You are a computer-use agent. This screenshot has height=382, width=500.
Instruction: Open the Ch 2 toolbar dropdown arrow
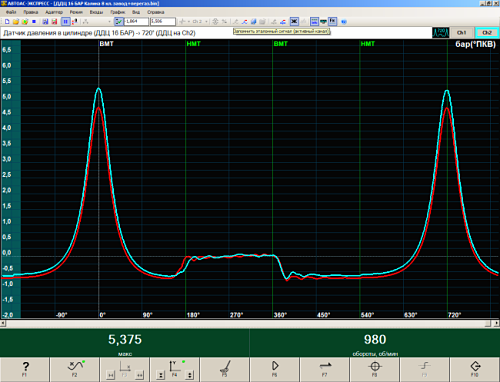point(206,22)
